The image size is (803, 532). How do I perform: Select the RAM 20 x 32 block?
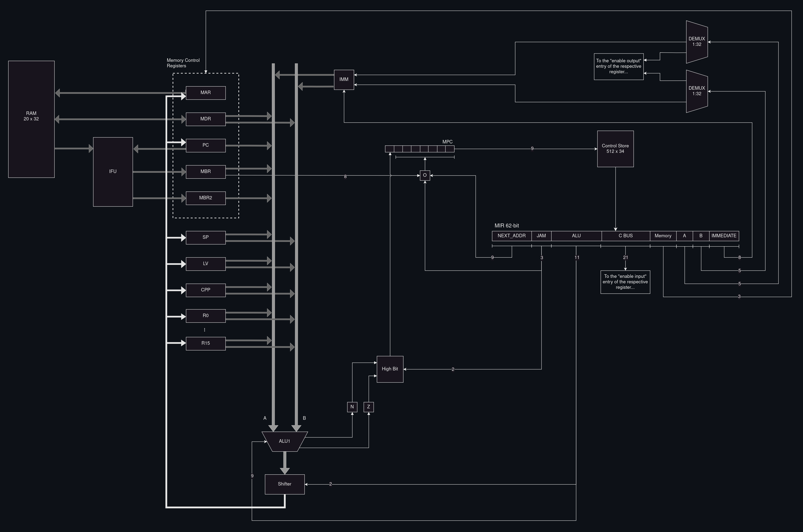tap(31, 119)
